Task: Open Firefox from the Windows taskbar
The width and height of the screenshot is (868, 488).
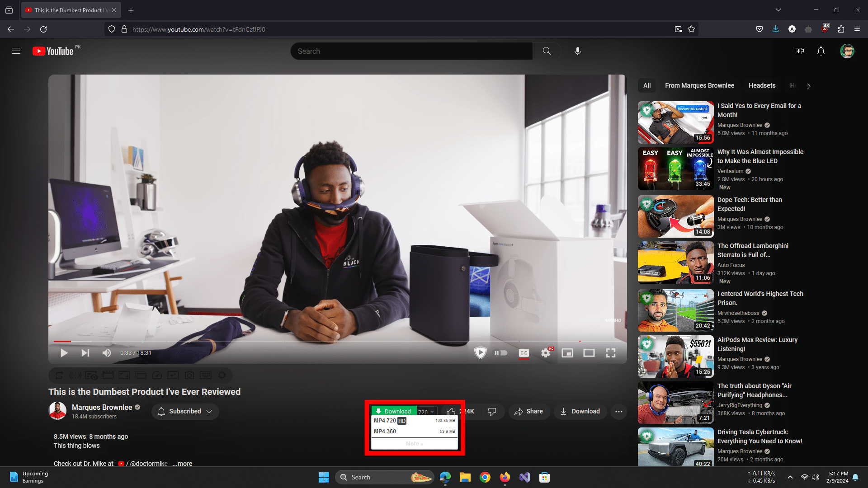Action: click(x=505, y=477)
